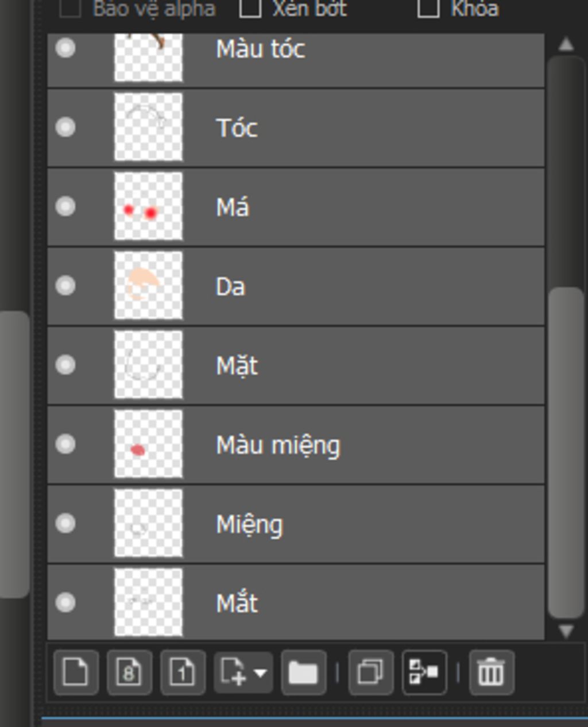The height and width of the screenshot is (727, 588).
Task: Select the Mắt layer
Action: pos(345,603)
